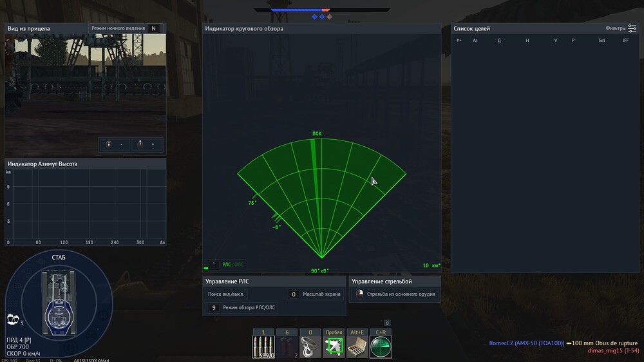The width and height of the screenshot is (644, 362).
Task: Click the crew members count icon
Action: click(13, 319)
